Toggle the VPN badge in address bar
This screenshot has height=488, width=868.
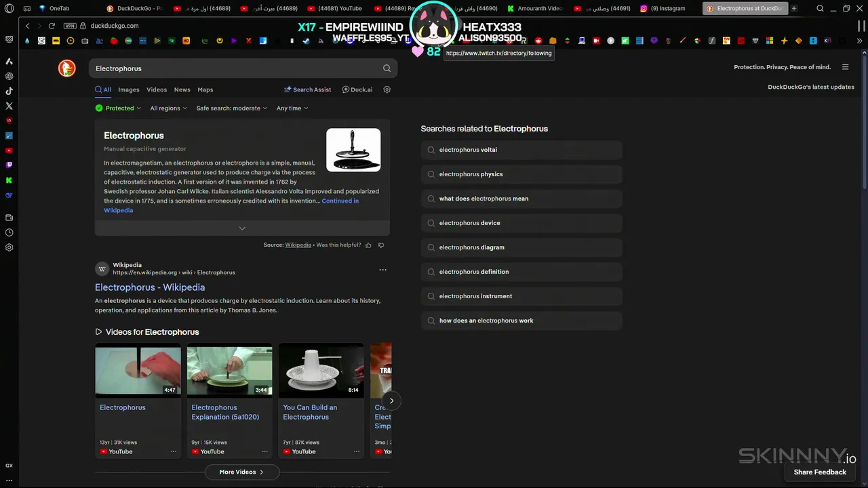click(69, 26)
